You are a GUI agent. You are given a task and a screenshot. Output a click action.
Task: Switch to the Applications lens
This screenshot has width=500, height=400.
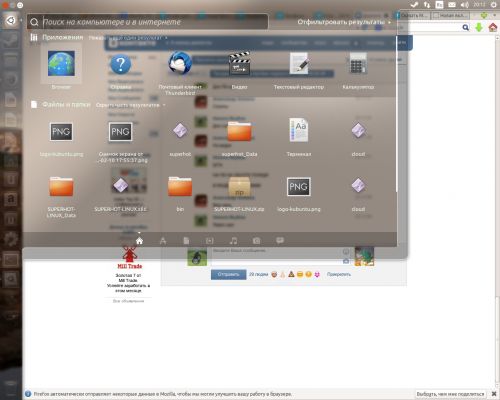pos(163,241)
